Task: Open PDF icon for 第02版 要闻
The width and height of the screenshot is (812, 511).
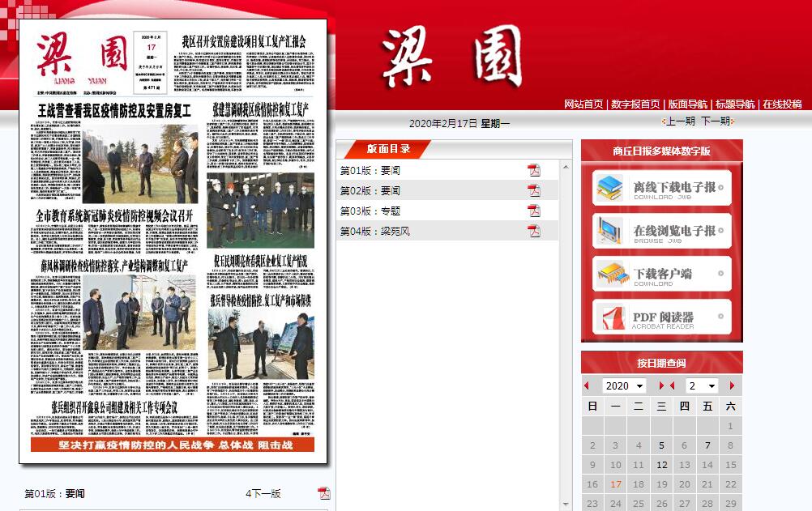Action: click(534, 190)
